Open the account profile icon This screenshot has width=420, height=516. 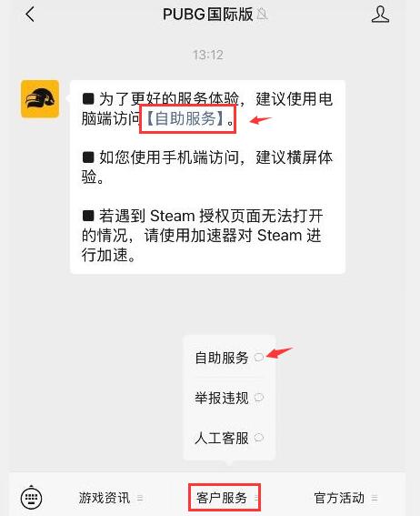click(380, 15)
